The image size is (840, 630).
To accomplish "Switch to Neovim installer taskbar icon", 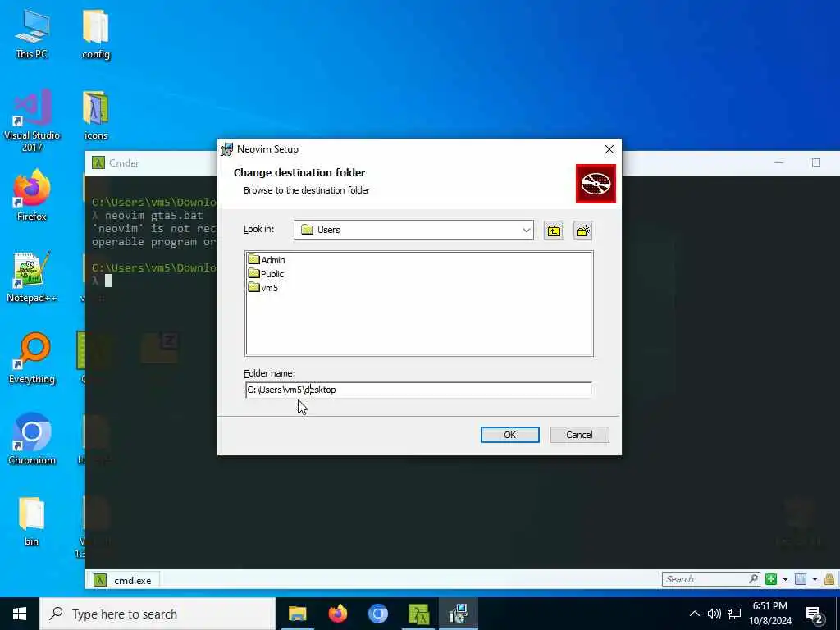I will coord(459,614).
